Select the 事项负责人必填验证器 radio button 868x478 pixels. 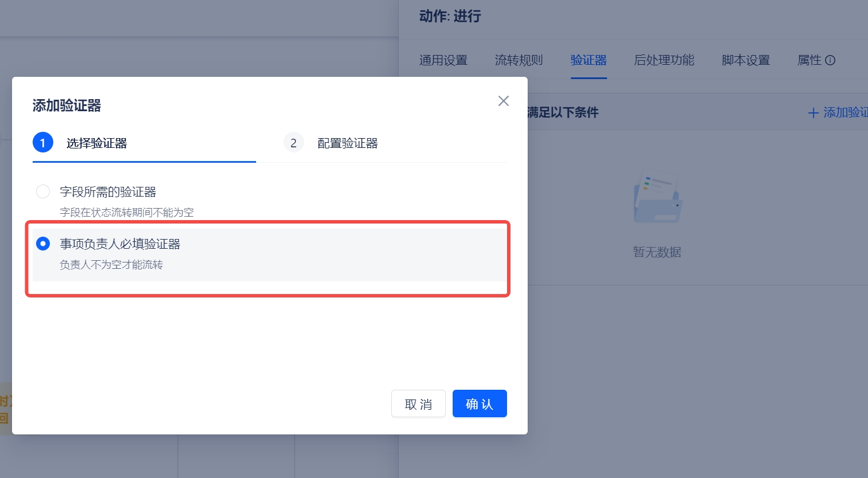[x=43, y=244]
